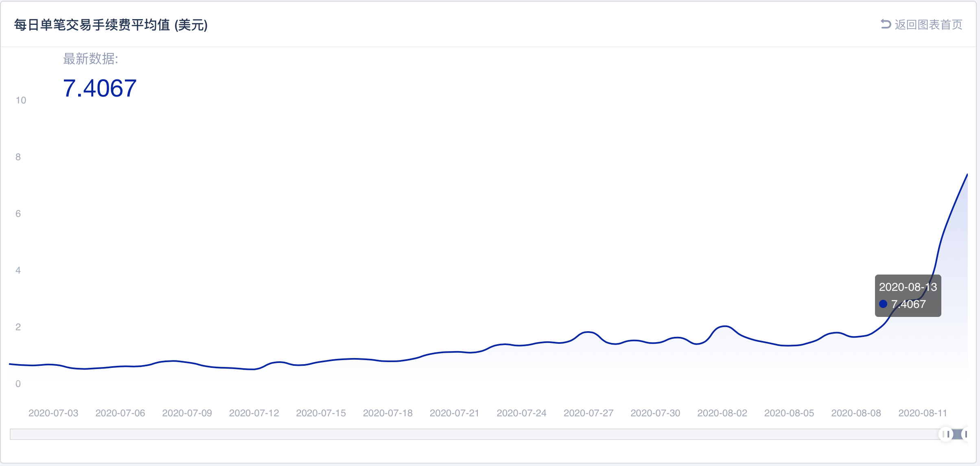Click the 2020-08-13 tooltip box
The height and width of the screenshot is (466, 980).
point(908,295)
